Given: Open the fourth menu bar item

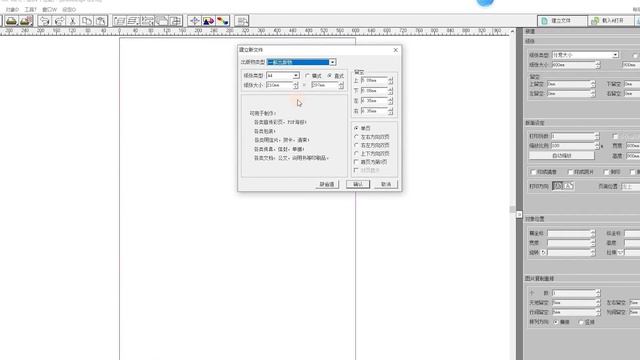Looking at the screenshot, I should [69, 9].
